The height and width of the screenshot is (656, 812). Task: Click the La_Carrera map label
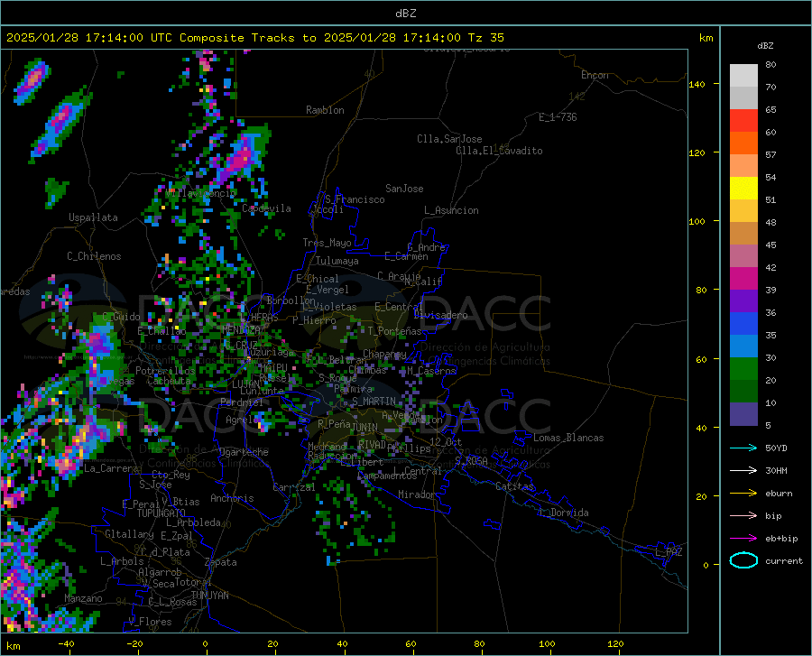pyautogui.click(x=111, y=468)
